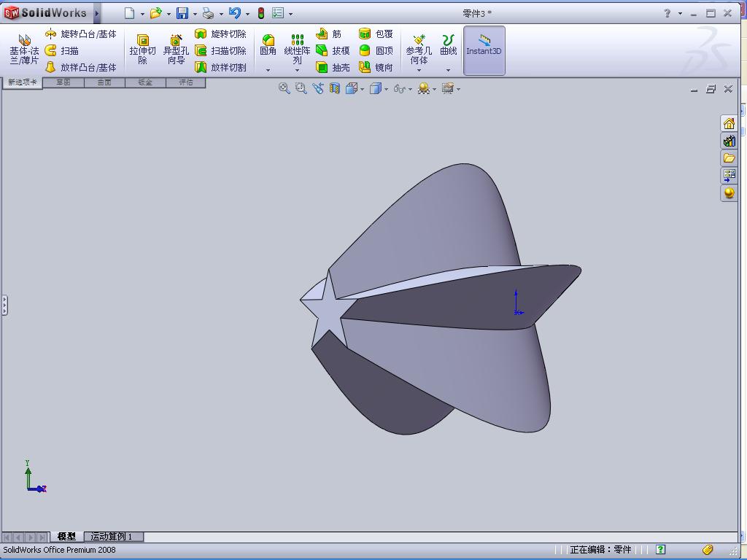This screenshot has height=560, width=747.
Task: Switch to the 新选项卡 tab
Action: pyautogui.click(x=23, y=82)
